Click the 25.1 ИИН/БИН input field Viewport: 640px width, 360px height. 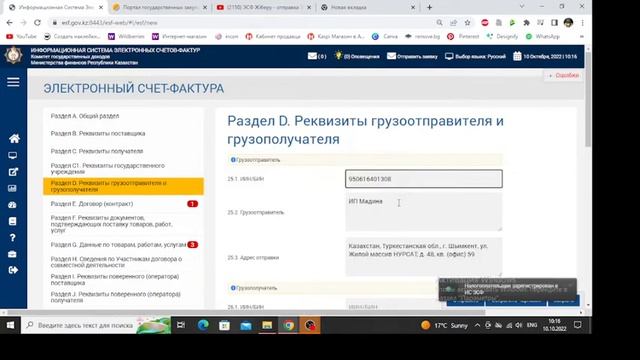tap(424, 179)
